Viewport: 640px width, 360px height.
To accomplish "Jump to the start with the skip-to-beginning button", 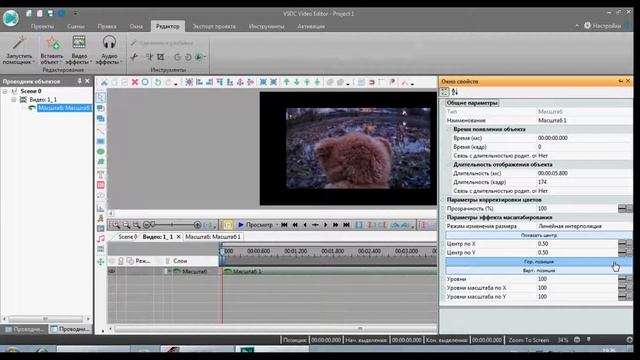I will 284,225.
